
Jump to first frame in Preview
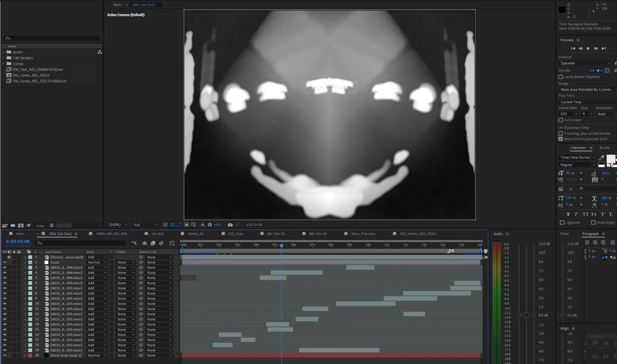[x=573, y=48]
